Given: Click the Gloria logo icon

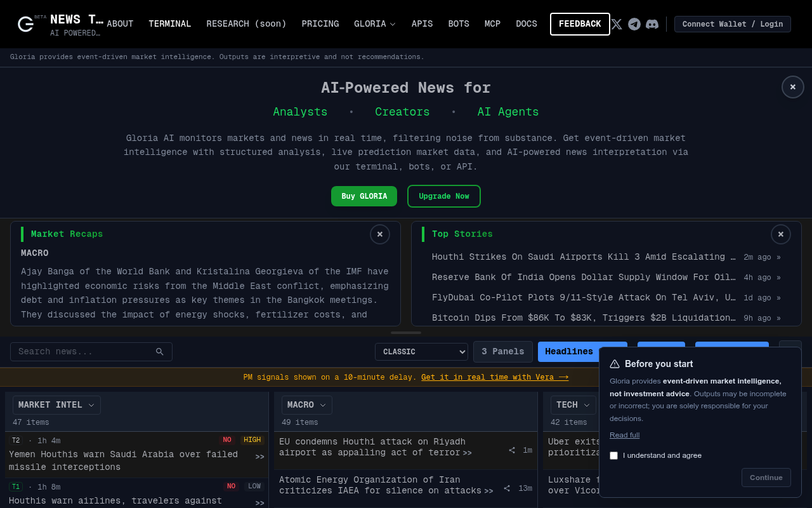Looking at the screenshot, I should coord(25,24).
